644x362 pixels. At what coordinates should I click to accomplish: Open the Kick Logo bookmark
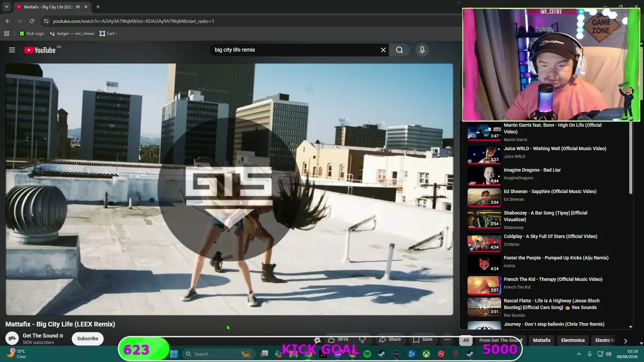[x=32, y=34]
